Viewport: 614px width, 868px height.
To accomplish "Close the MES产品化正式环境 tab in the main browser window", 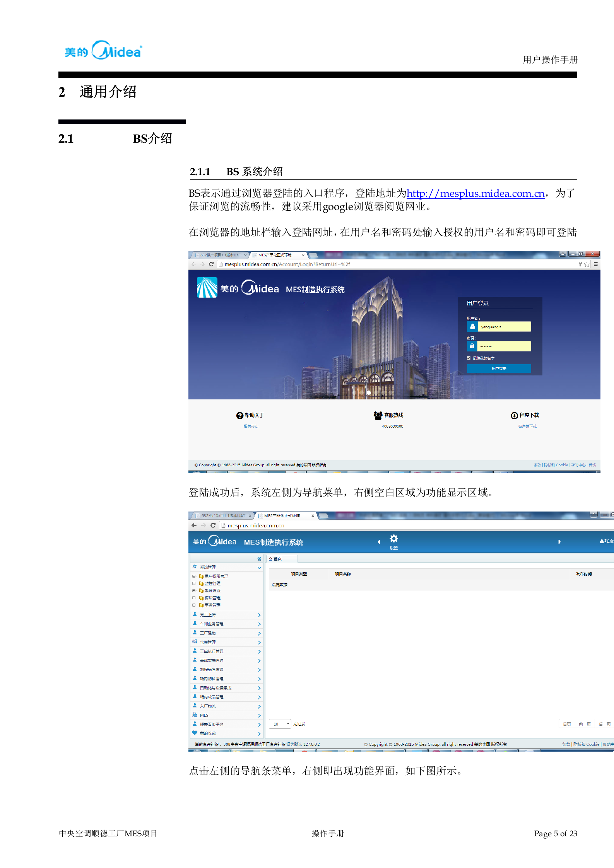I will tap(313, 515).
